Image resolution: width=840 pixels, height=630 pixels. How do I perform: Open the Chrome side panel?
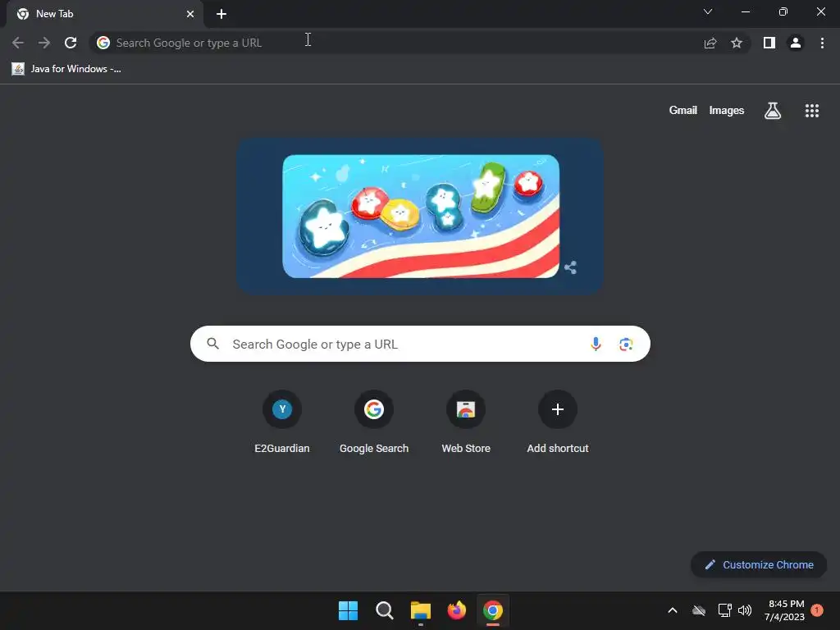[769, 43]
